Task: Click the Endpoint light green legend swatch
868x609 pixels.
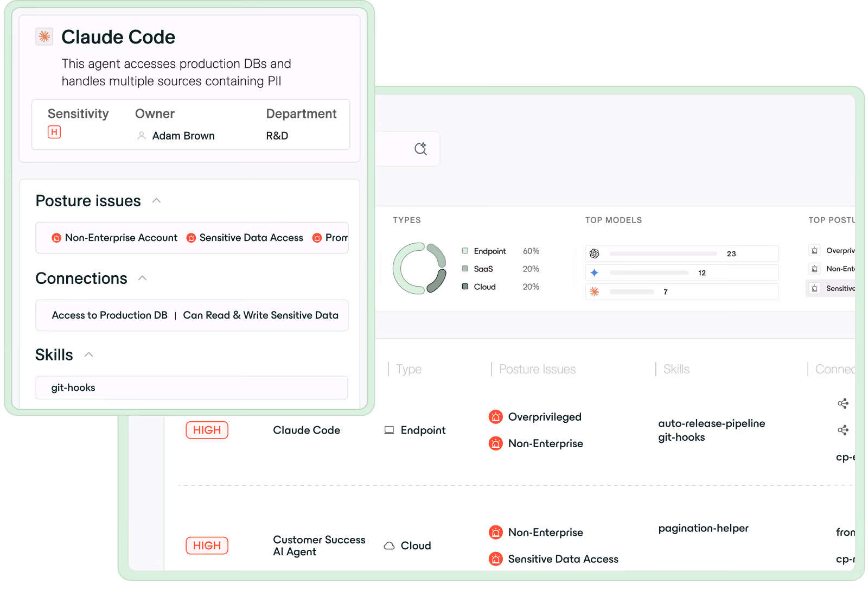Action: 465,251
